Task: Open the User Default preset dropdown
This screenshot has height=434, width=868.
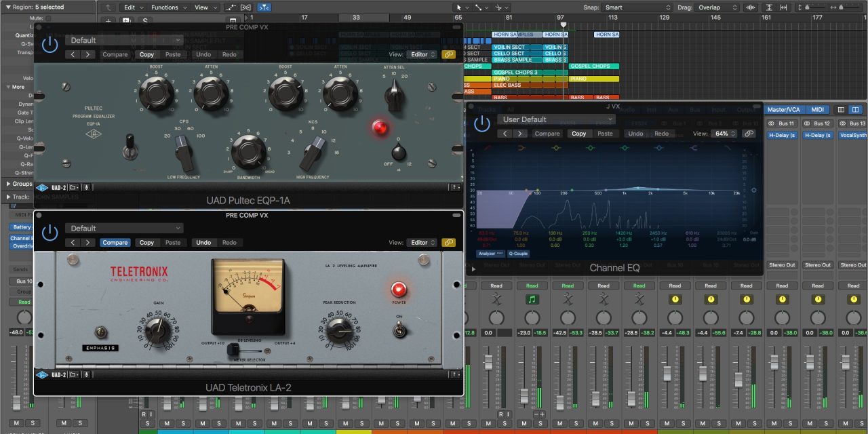Action: 556,119
